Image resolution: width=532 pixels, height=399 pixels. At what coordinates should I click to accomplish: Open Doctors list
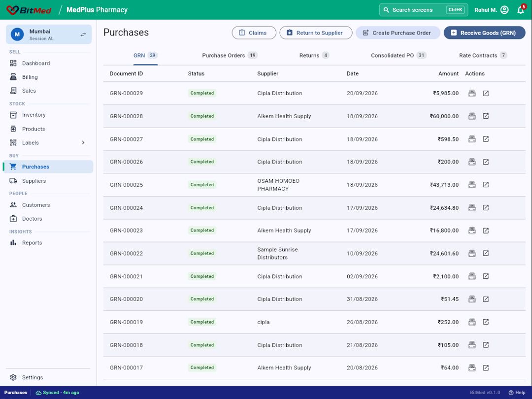coord(48,219)
